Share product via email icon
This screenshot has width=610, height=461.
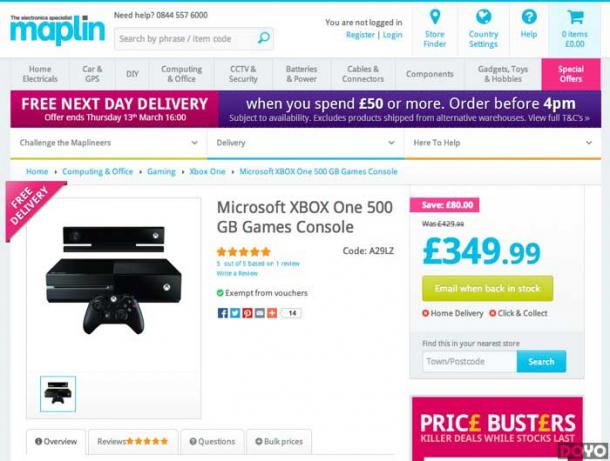point(260,313)
